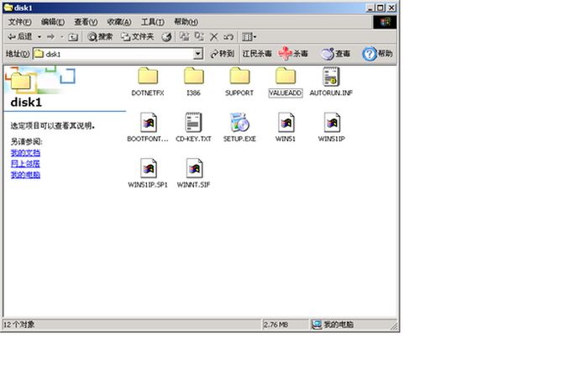Open the 帮助(H) menu

click(186, 22)
